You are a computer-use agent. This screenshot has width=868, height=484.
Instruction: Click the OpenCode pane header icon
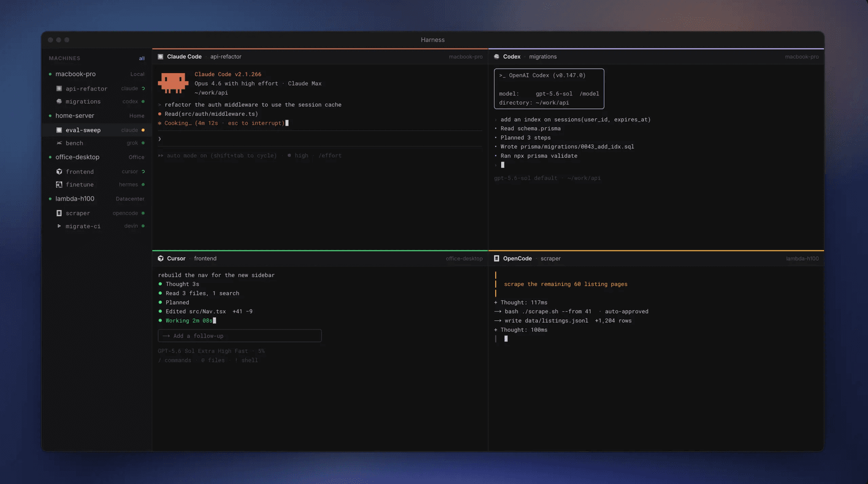496,259
